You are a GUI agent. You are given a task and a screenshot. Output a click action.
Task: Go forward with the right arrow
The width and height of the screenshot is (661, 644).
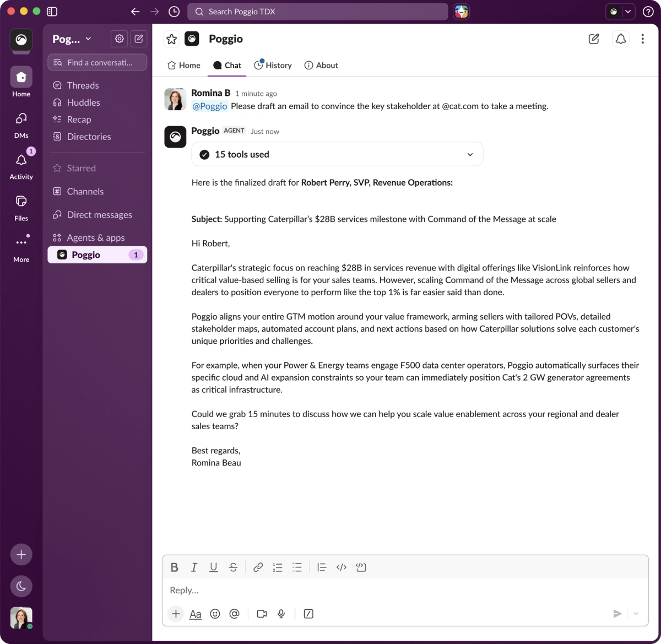(x=155, y=12)
